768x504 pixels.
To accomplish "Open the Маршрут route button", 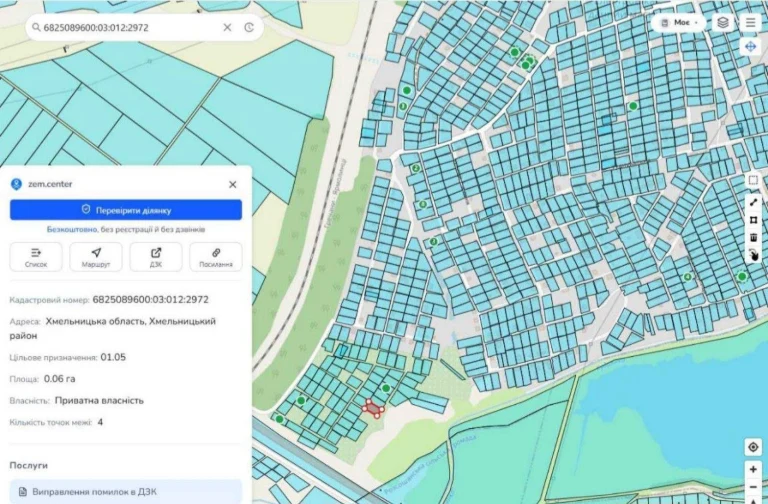I will [x=96, y=257].
